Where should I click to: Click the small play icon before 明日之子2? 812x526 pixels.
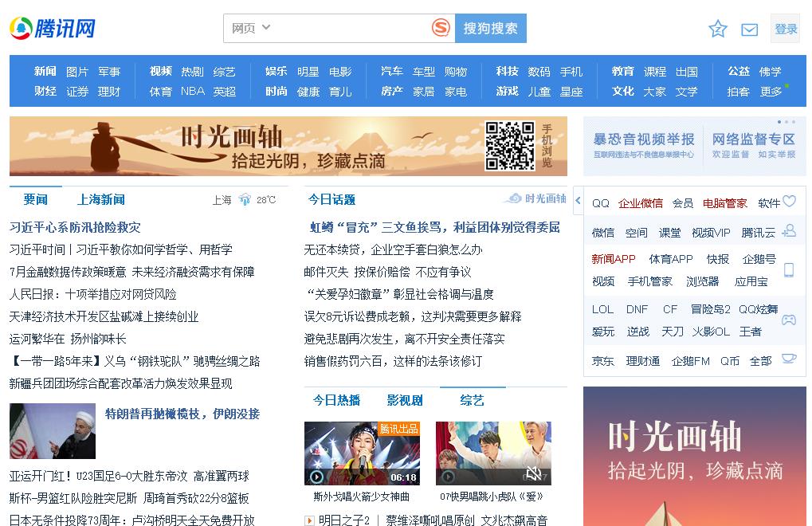(309, 520)
